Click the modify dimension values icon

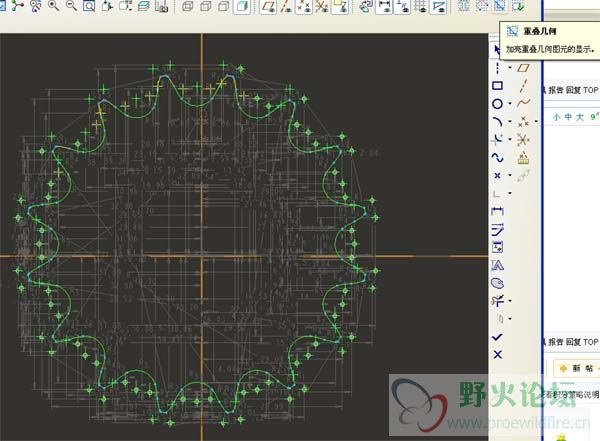(x=497, y=229)
